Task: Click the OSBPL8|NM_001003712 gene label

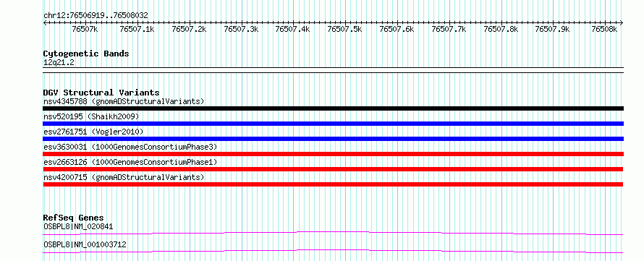Action: tap(85, 244)
